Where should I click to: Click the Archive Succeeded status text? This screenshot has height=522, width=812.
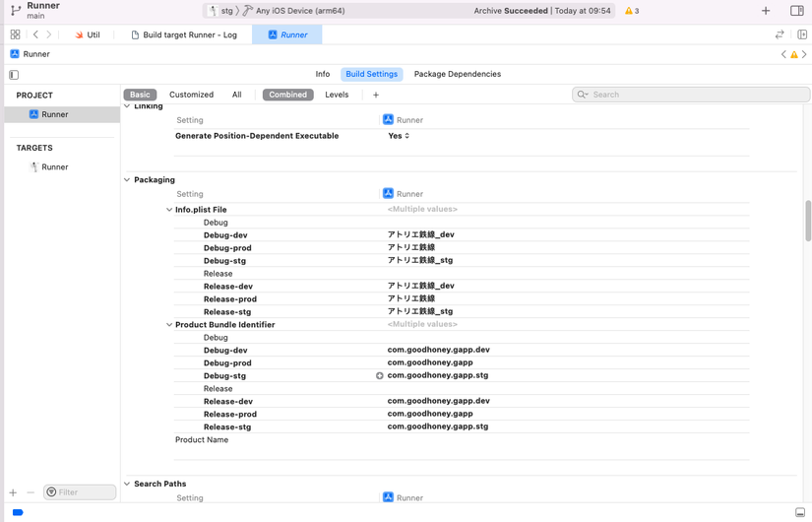(511, 11)
